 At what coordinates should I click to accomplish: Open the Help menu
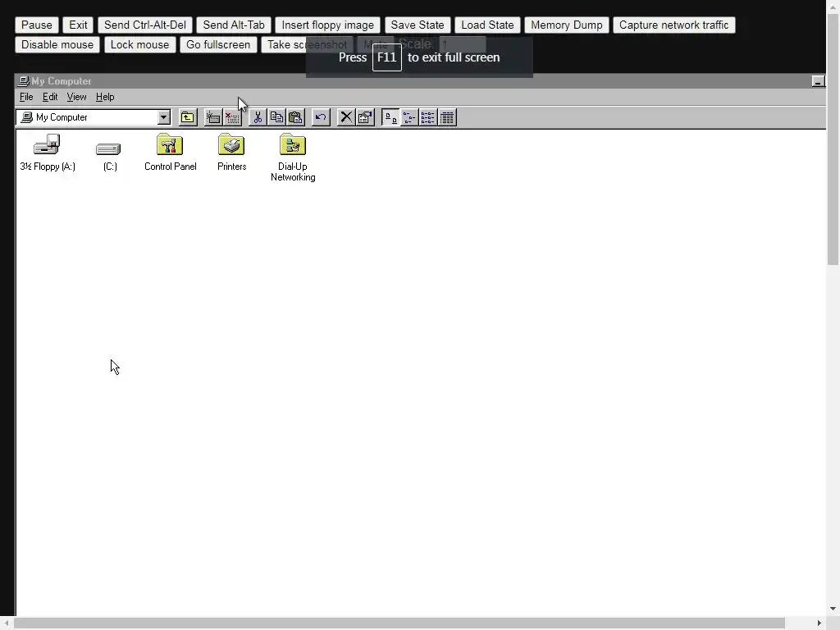click(105, 97)
